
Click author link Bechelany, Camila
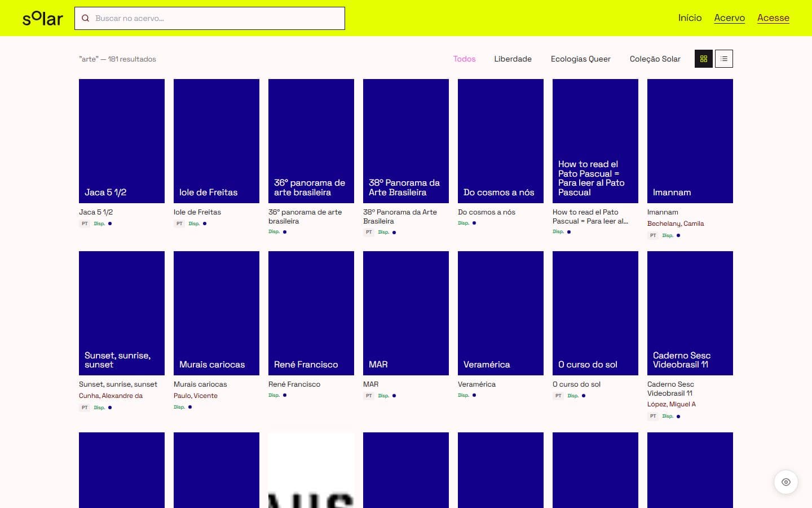[676, 224]
